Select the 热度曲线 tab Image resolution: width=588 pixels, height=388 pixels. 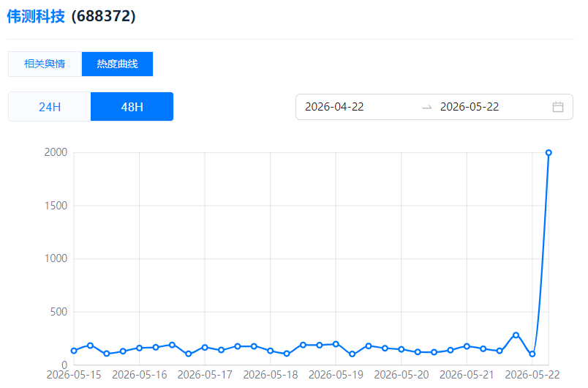[117, 64]
